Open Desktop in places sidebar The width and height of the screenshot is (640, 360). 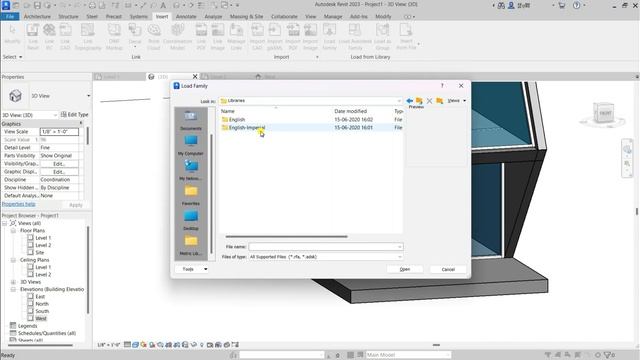191,220
